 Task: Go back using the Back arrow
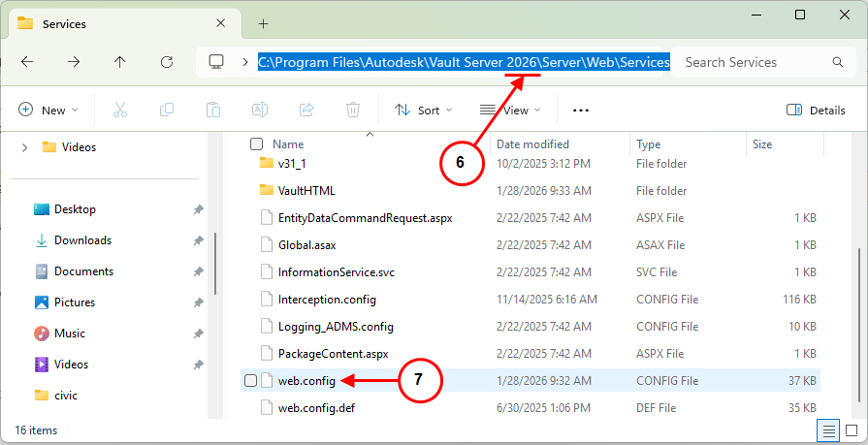click(27, 62)
